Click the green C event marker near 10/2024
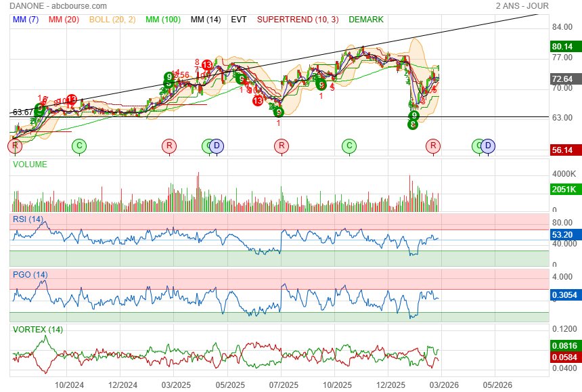Screen dimensions: 582x392 pyautogui.click(x=79, y=146)
